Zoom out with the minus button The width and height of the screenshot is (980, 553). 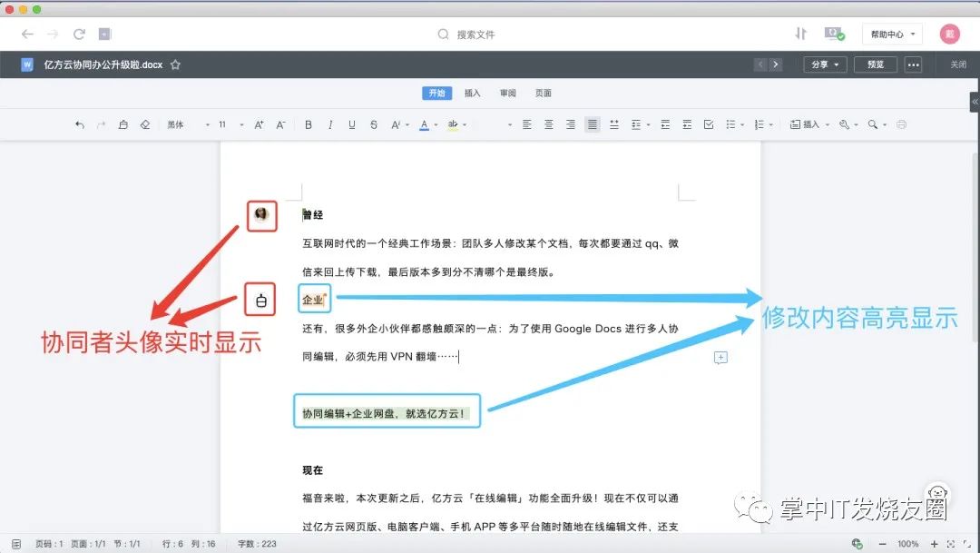click(x=883, y=544)
